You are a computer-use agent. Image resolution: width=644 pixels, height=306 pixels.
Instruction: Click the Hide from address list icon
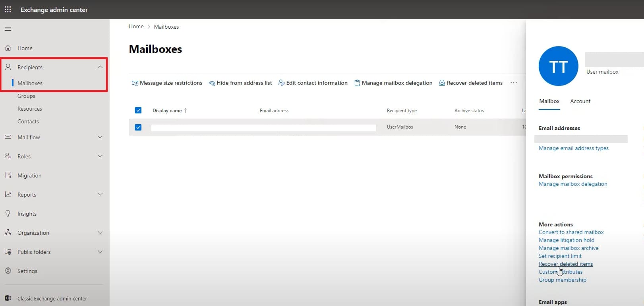click(x=212, y=83)
